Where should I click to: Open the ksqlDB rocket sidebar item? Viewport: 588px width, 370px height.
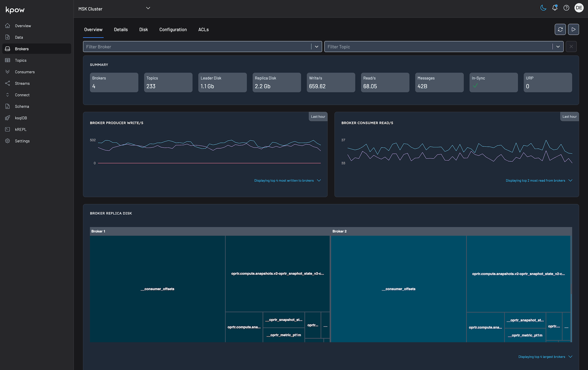point(21,118)
